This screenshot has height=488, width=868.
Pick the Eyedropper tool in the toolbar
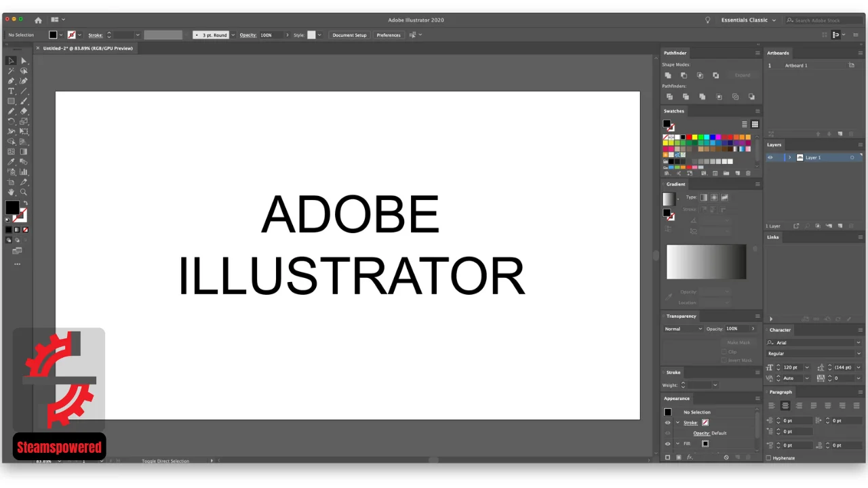tap(11, 162)
